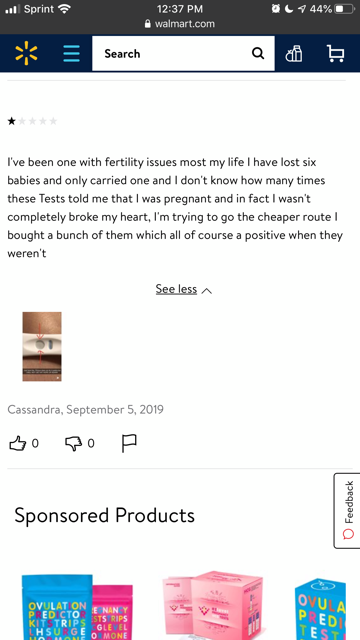Click the chevron next to See less

pos(207,291)
